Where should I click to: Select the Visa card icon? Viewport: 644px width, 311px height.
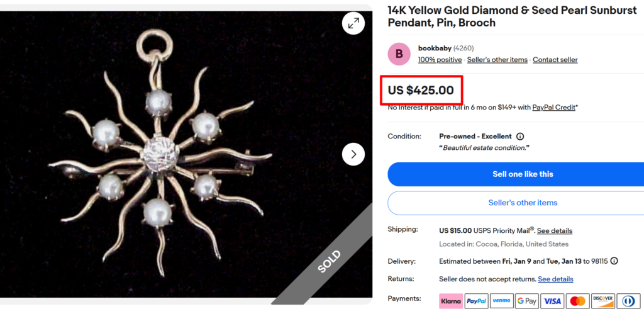[x=552, y=301]
